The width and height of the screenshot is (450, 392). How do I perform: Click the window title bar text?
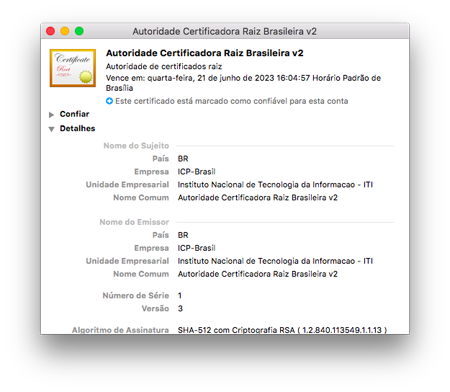[225, 31]
